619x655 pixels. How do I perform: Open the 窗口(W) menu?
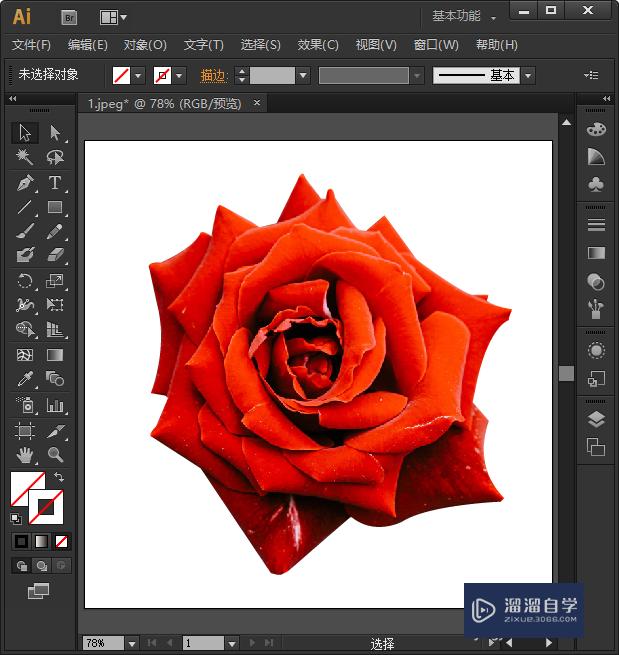pos(436,45)
